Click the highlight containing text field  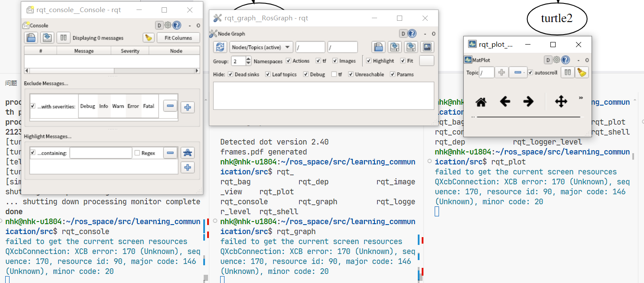[101, 153]
